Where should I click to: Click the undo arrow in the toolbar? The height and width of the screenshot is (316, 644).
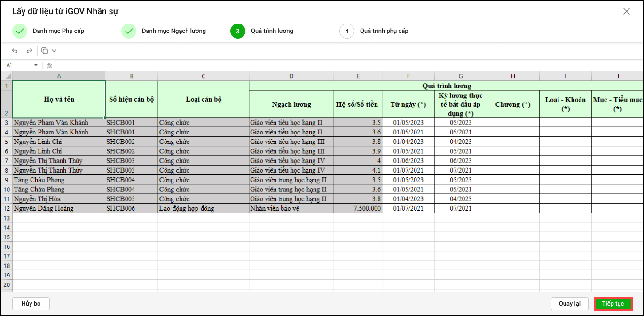point(15,51)
